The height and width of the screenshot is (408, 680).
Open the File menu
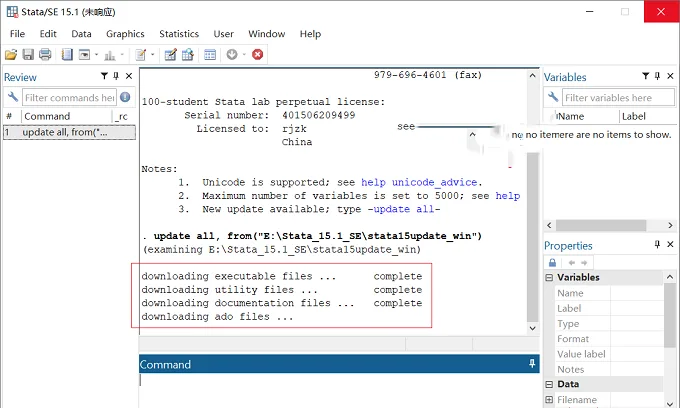[x=17, y=34]
